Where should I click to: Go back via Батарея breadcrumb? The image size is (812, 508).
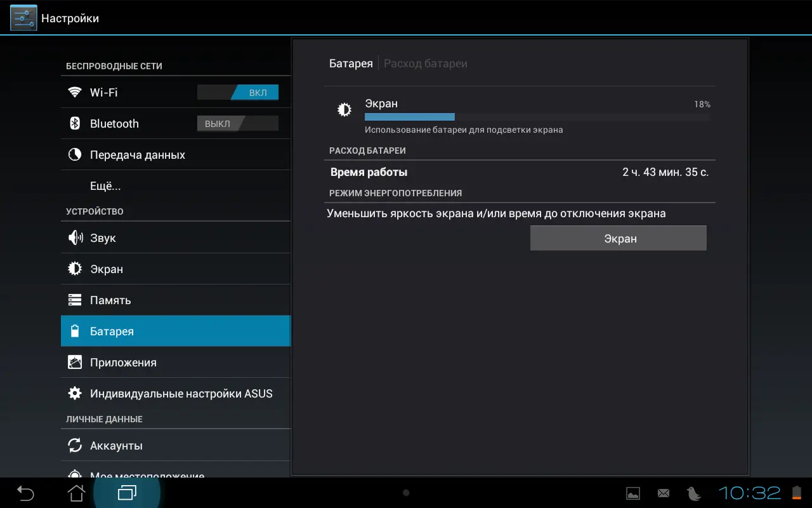[351, 63]
